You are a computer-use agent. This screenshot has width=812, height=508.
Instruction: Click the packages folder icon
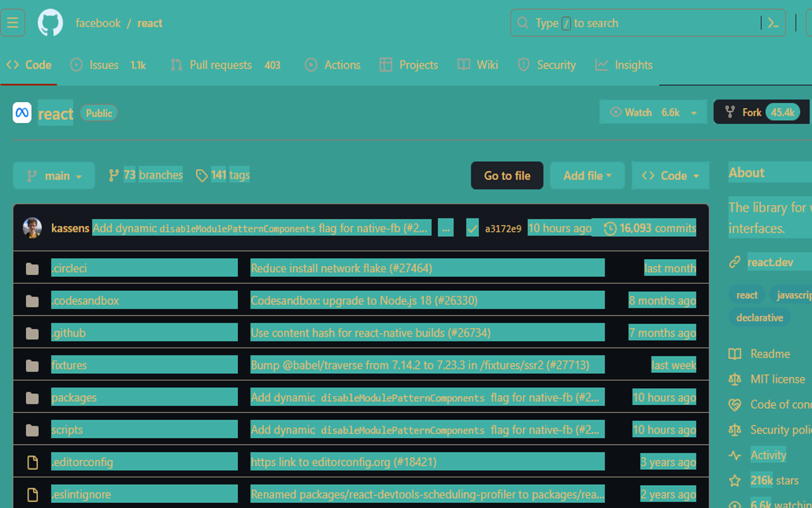pos(32,398)
